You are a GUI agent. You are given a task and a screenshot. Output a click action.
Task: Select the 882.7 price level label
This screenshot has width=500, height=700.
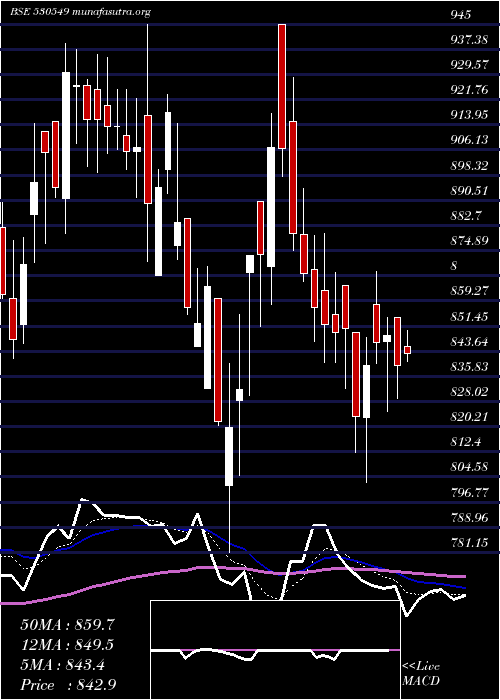pyautogui.click(x=466, y=216)
